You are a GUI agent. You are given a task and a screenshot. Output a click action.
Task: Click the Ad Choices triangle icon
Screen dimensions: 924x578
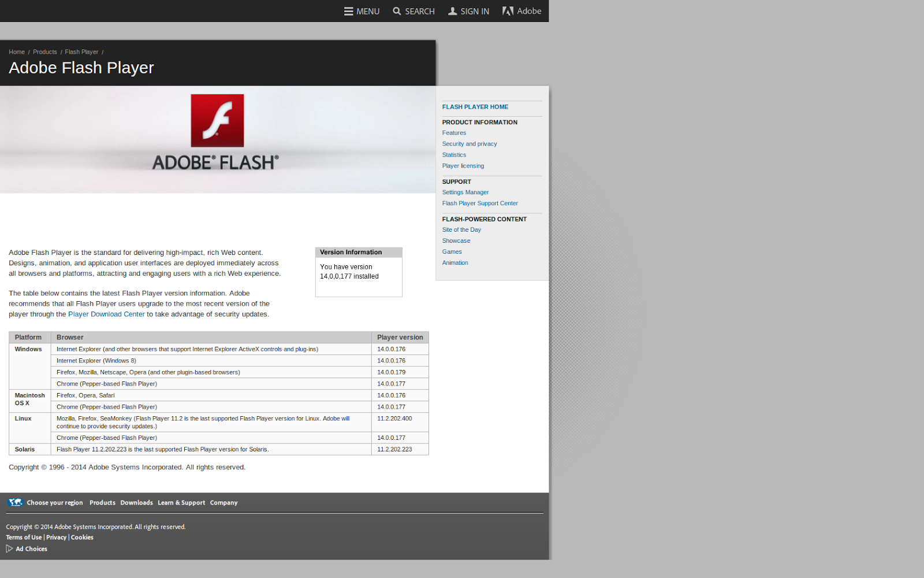[x=9, y=549]
